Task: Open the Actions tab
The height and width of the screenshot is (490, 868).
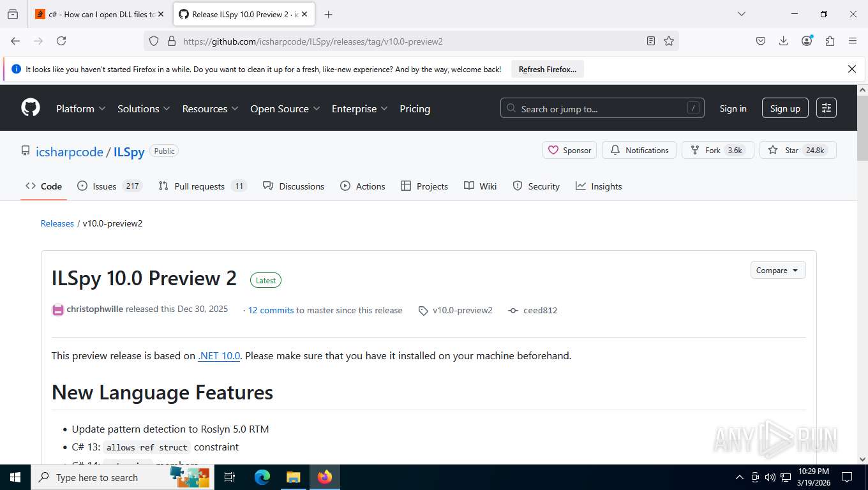Action: pos(363,186)
